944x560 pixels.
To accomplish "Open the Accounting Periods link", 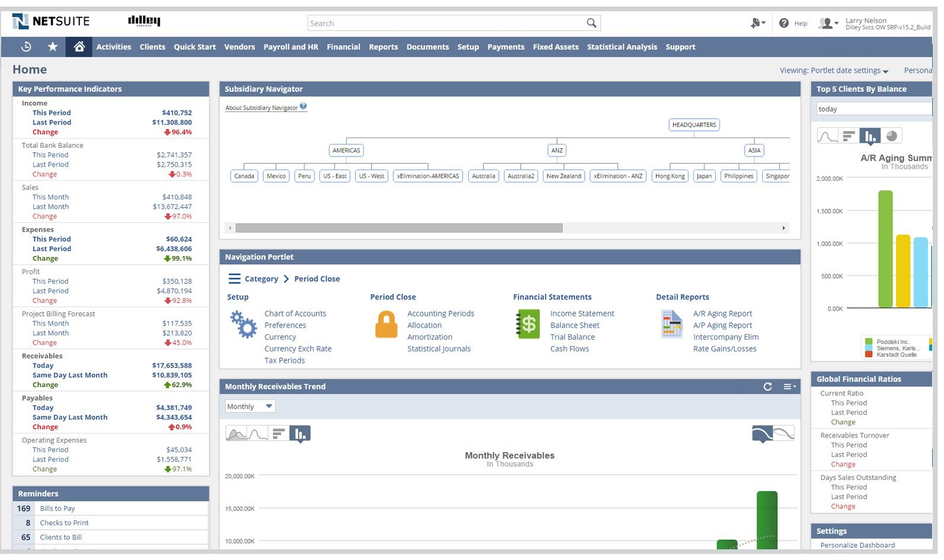I will [441, 313].
